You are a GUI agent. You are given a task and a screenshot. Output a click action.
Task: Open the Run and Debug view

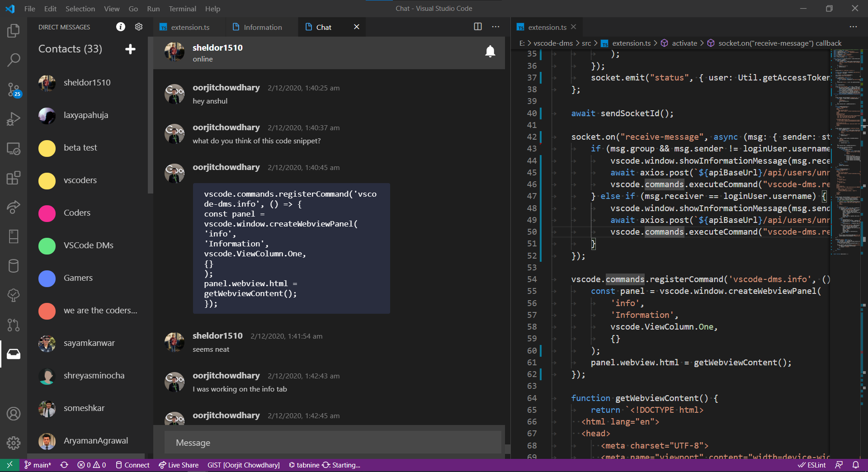pyautogui.click(x=14, y=119)
